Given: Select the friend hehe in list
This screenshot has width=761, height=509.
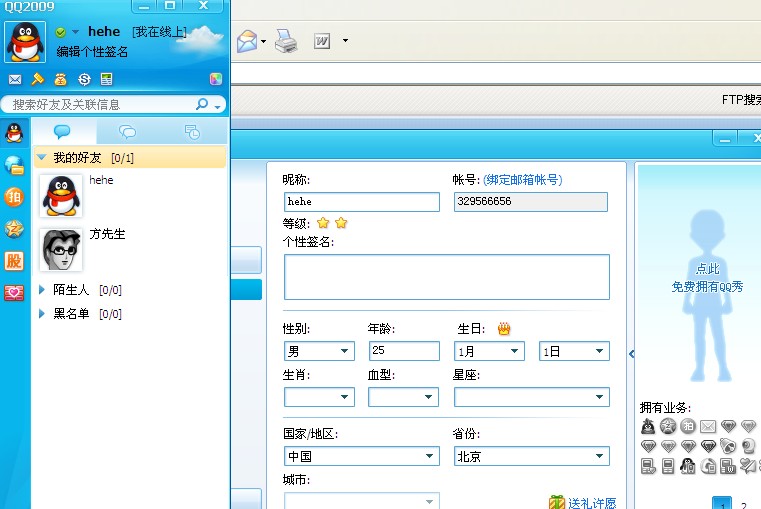Looking at the screenshot, I should [x=130, y=196].
